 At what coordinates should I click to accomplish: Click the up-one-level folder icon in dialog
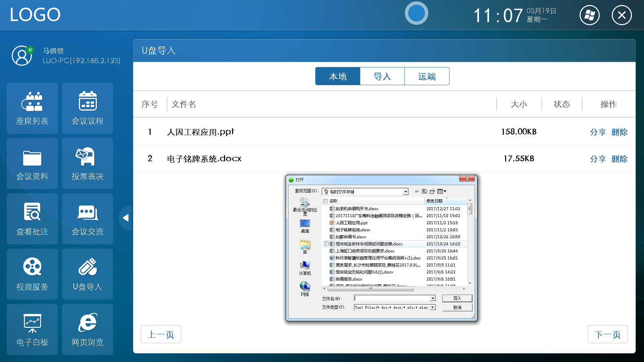pos(424,191)
